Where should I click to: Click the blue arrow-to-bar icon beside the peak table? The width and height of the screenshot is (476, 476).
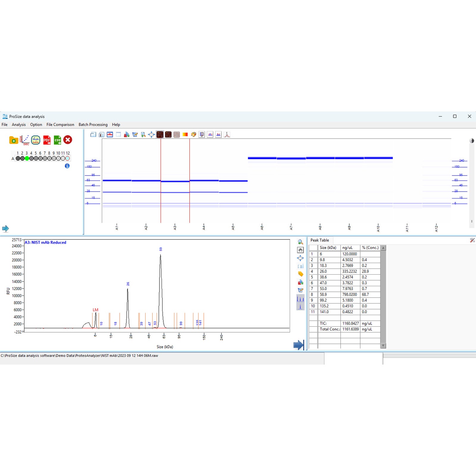[299, 345]
